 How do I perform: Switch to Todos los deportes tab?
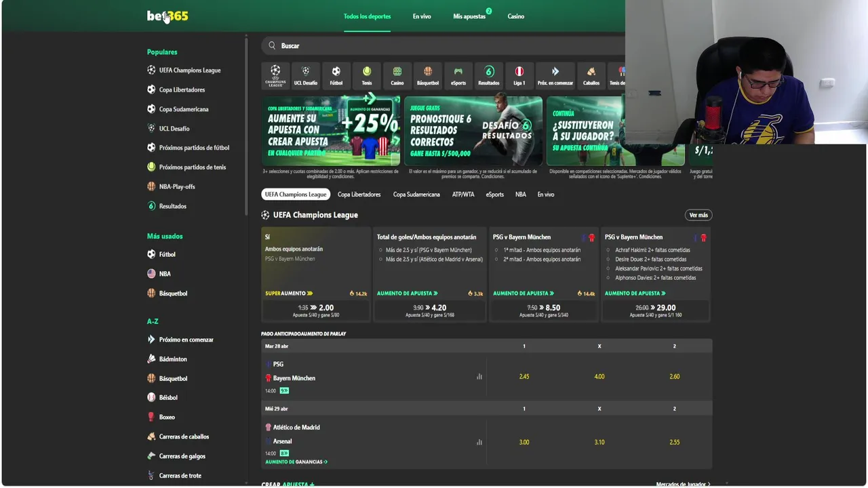point(367,16)
